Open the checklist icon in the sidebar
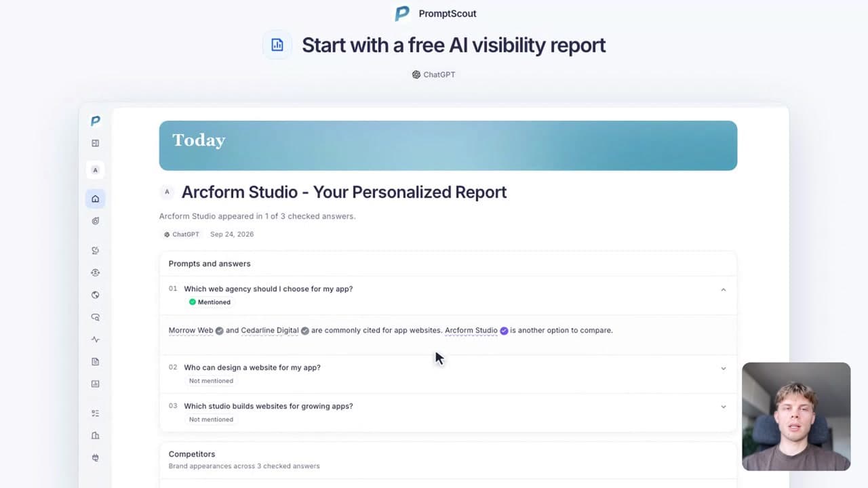868x488 pixels. [x=96, y=413]
